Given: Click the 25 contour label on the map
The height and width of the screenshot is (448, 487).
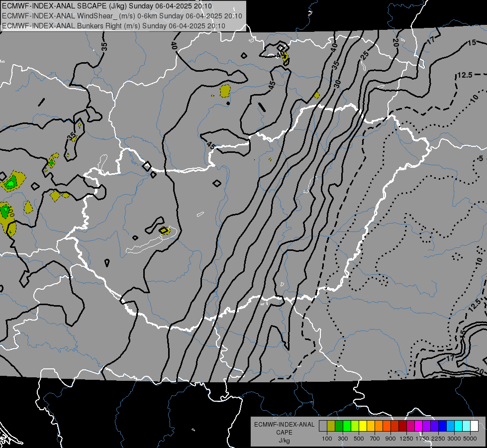Looking at the screenshot, I should 365,55.
